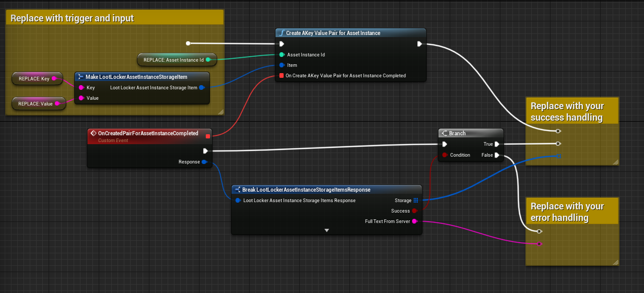Select the REPLACE: Asset Instance Id node
This screenshot has width=644, height=293.
click(174, 60)
